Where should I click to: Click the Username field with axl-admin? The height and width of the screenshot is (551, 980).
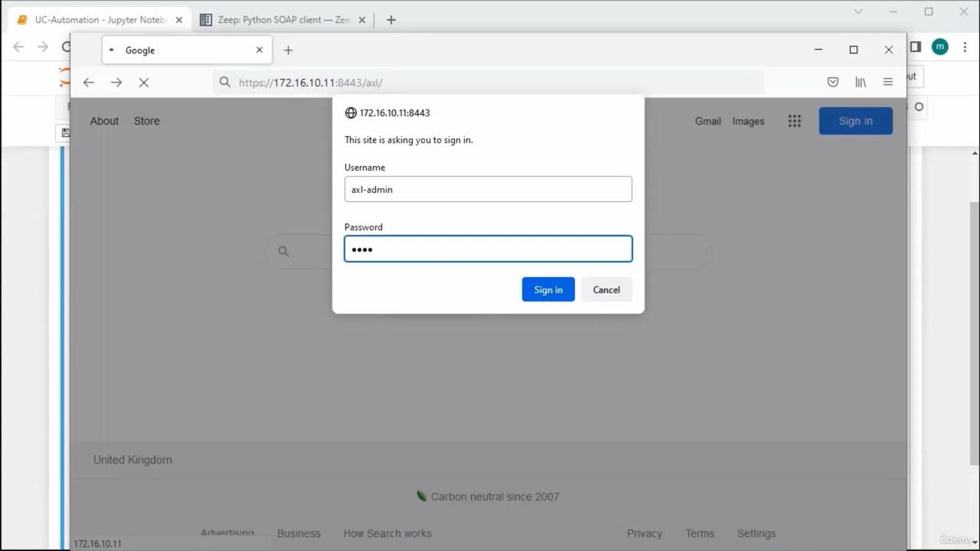[488, 189]
